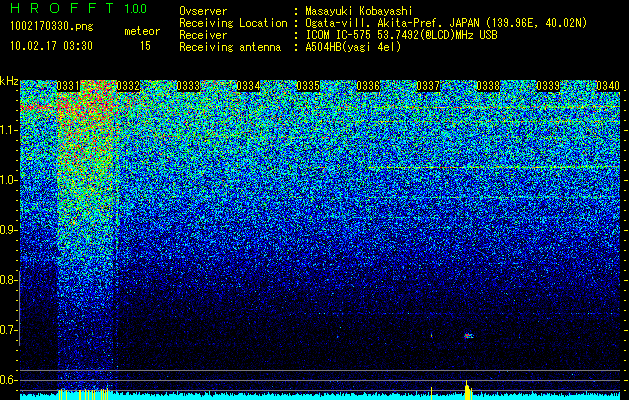629x400 pixels.
Task: Click the 0331 time marker
Action: click(68, 86)
